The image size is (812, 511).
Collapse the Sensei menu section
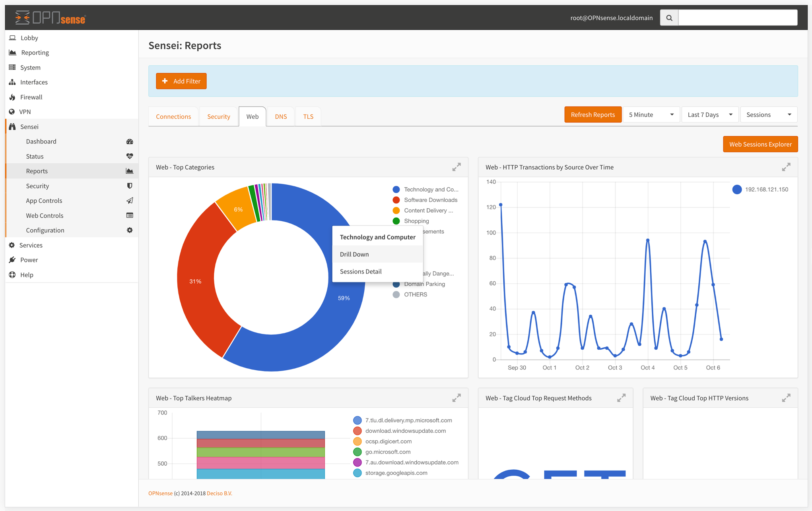click(x=72, y=126)
